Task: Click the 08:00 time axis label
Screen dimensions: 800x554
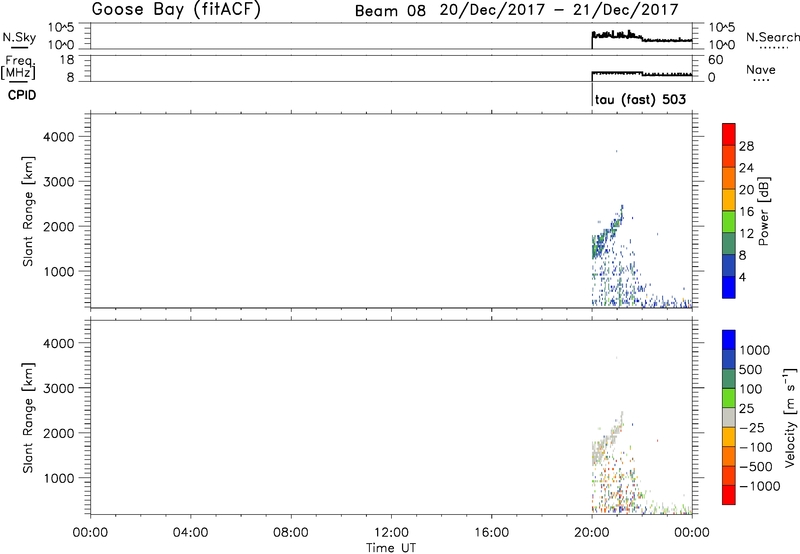Action: [291, 533]
